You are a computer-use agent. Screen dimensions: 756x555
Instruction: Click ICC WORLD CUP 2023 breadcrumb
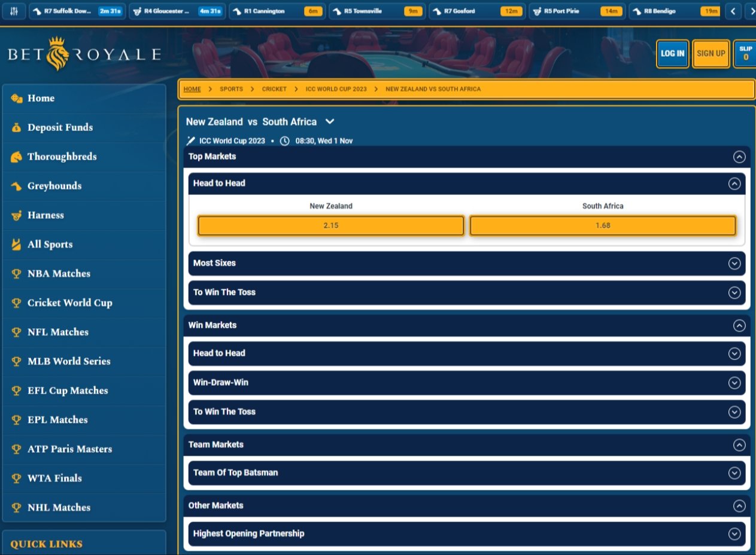coord(336,89)
